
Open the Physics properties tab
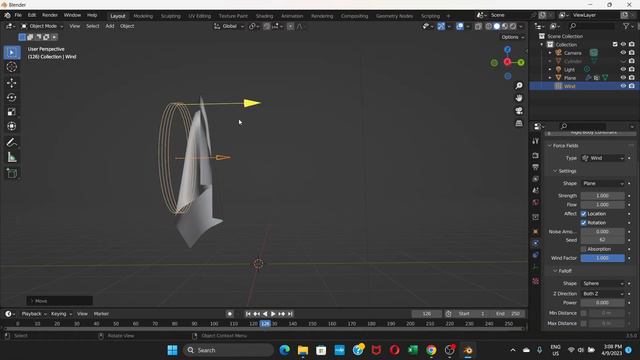536,243
